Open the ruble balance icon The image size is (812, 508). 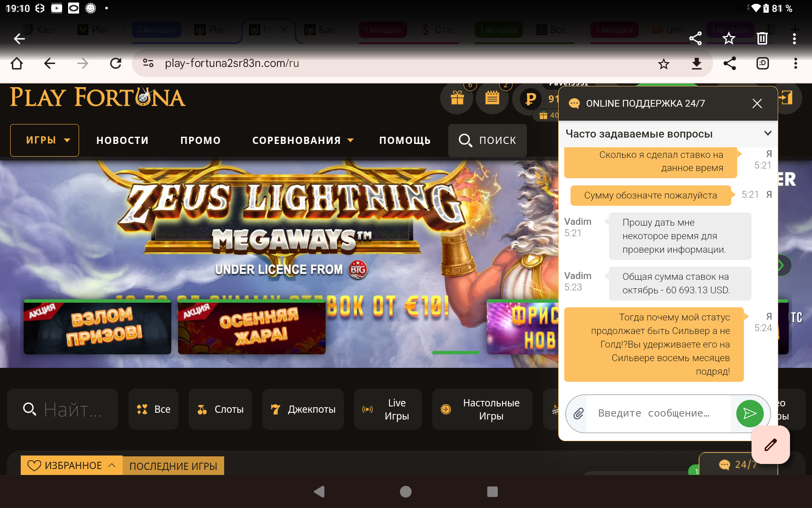530,99
